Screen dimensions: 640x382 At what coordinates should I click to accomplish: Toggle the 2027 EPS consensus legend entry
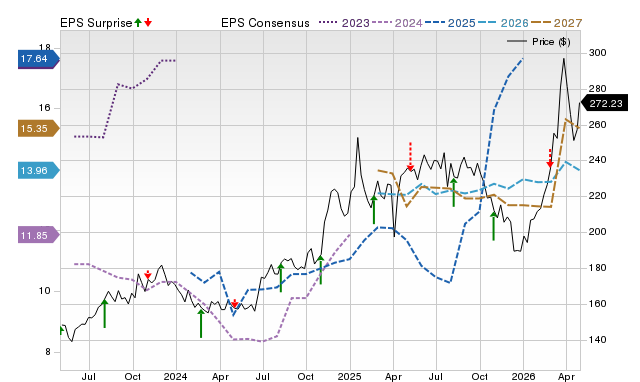(x=556, y=23)
